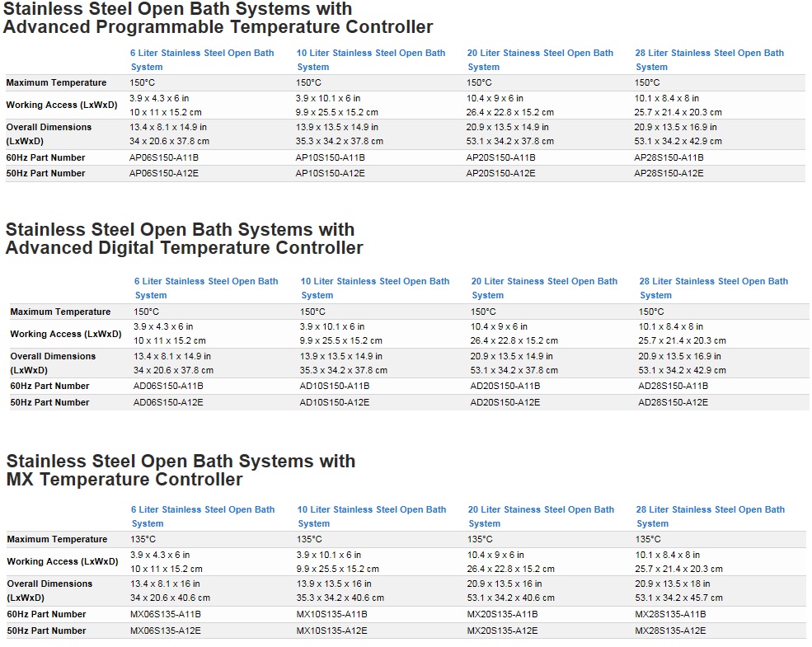Select part number AP20S150-A12E
Screen dimensions: 812x647
pos(500,173)
